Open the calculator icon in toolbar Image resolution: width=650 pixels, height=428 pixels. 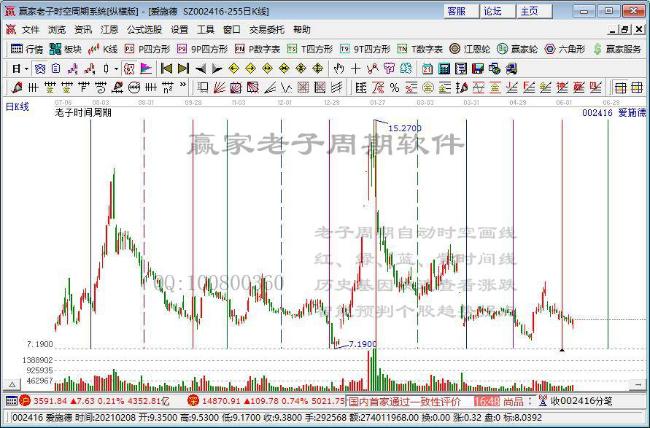(444, 68)
